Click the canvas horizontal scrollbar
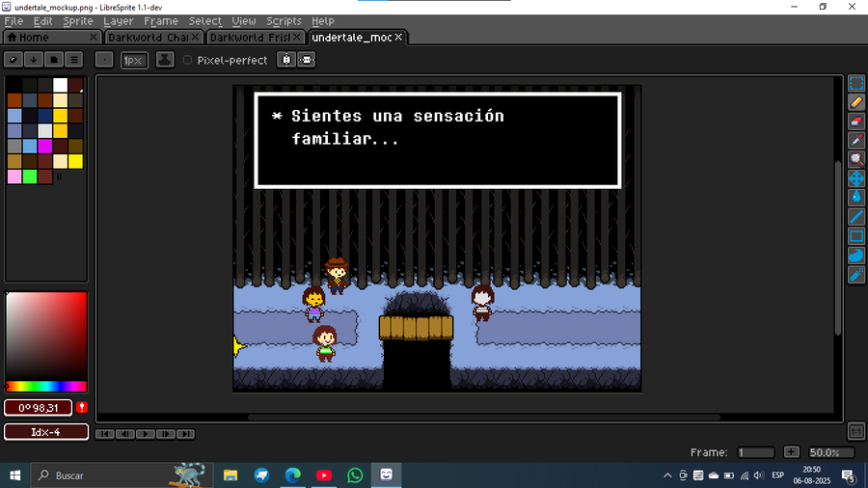The image size is (868, 488). point(484,418)
